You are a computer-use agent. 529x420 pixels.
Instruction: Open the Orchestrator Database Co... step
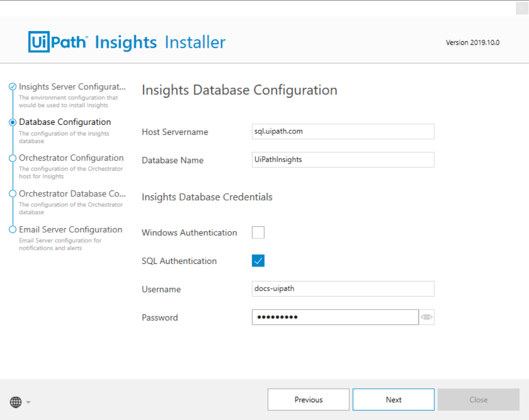pos(72,194)
